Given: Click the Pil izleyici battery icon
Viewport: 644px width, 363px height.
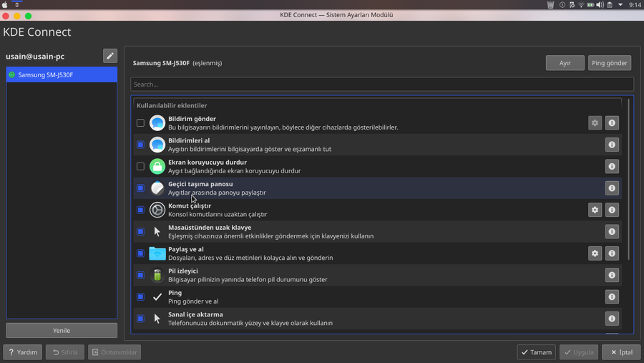Looking at the screenshot, I should (157, 275).
